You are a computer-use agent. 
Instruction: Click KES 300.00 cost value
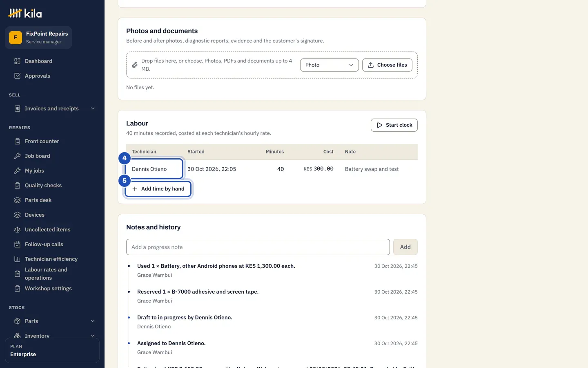pos(318,169)
